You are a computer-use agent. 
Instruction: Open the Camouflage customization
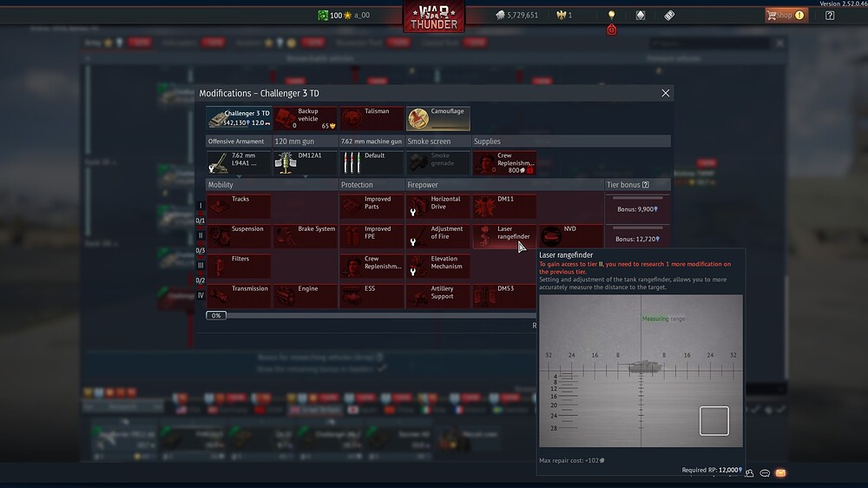tap(438, 118)
